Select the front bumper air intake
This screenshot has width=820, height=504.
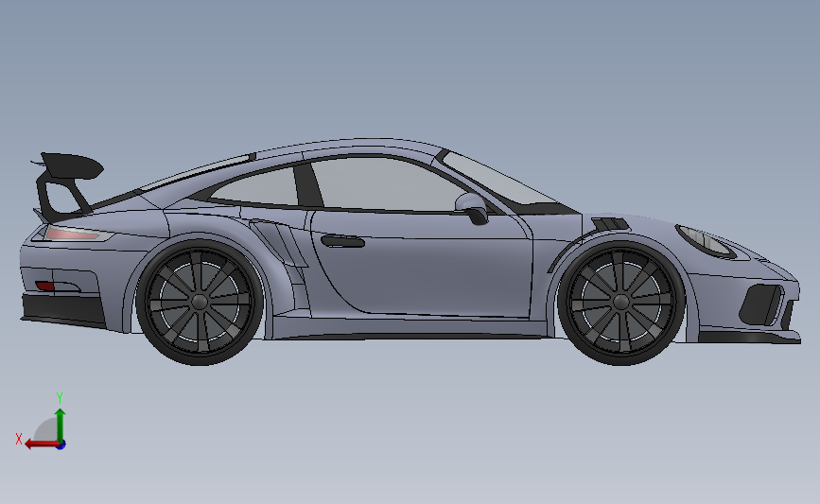pos(761,305)
